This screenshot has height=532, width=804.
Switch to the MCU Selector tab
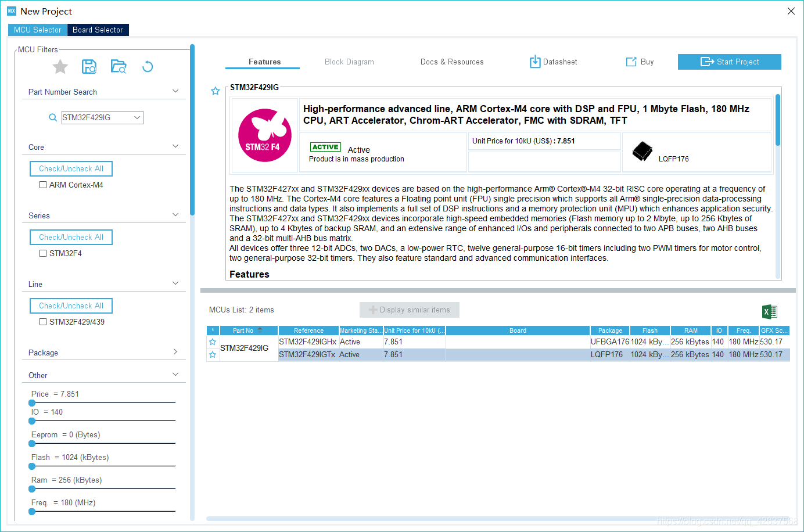click(x=38, y=30)
